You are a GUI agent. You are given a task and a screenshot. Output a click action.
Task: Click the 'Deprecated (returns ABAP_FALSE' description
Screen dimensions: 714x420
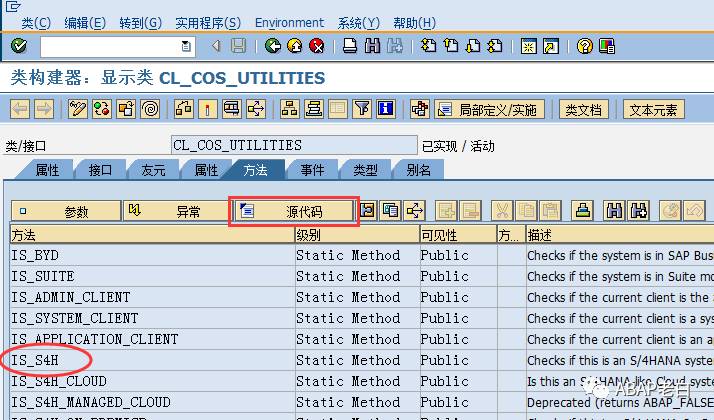(620, 402)
